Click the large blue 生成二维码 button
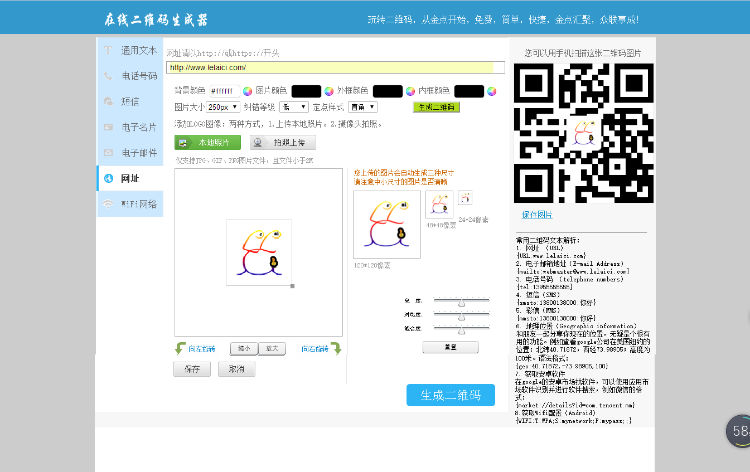The width and height of the screenshot is (750, 472). (x=451, y=395)
